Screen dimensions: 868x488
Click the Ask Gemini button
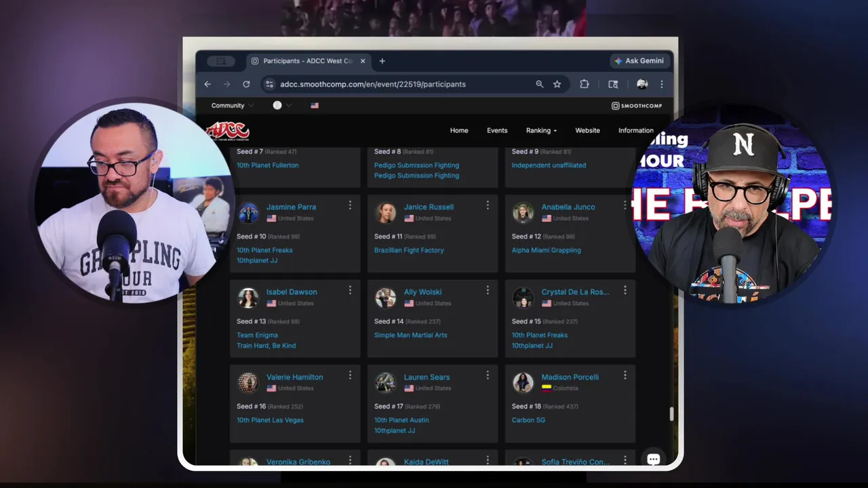(x=639, y=61)
